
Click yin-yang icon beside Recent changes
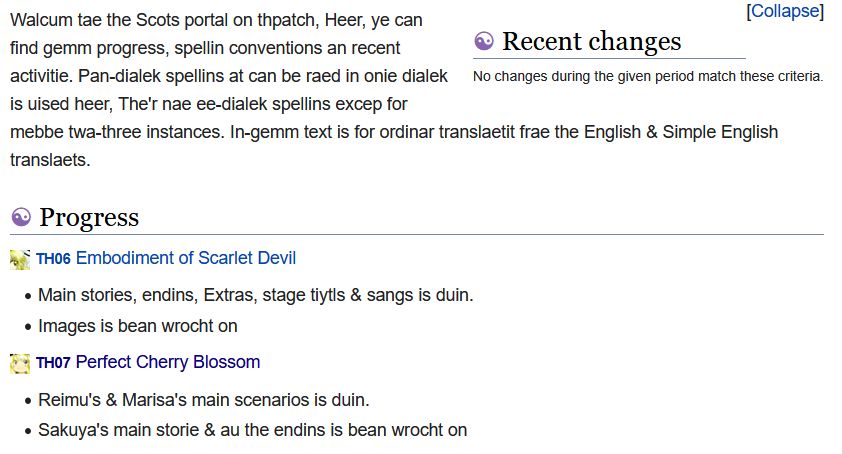click(x=483, y=41)
